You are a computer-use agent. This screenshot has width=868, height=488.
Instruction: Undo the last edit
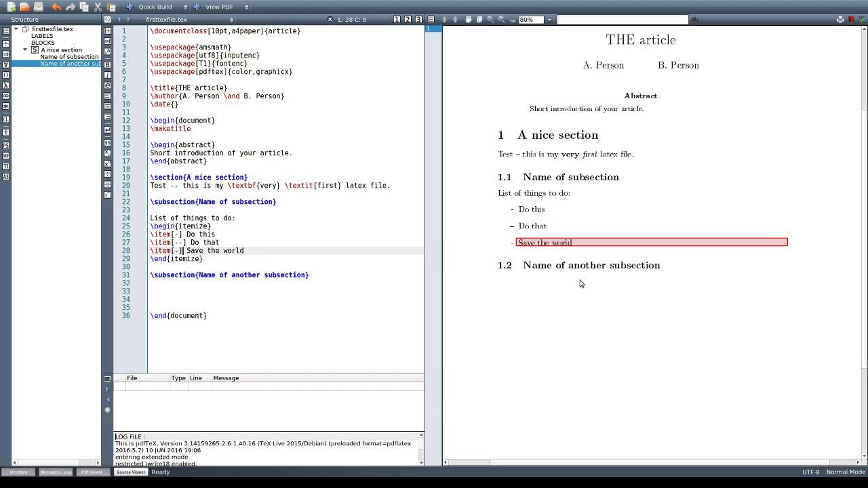pos(56,7)
